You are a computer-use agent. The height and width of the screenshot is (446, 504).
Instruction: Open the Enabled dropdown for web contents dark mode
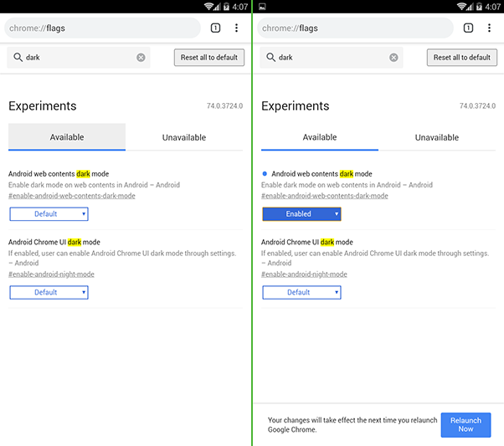tap(301, 214)
